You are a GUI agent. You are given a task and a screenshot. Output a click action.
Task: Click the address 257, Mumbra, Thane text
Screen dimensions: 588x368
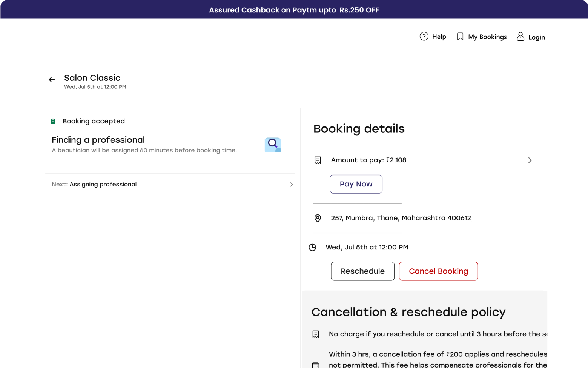pos(401,218)
